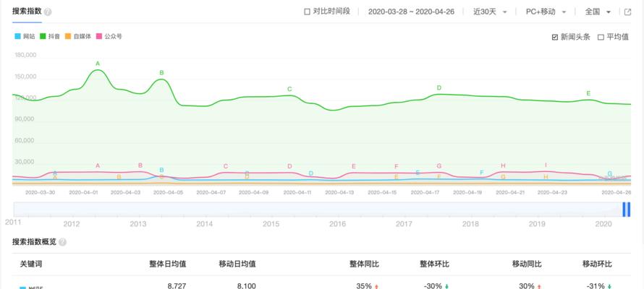Open the 全国 region dropdown
644x289 pixels.
click(598, 12)
